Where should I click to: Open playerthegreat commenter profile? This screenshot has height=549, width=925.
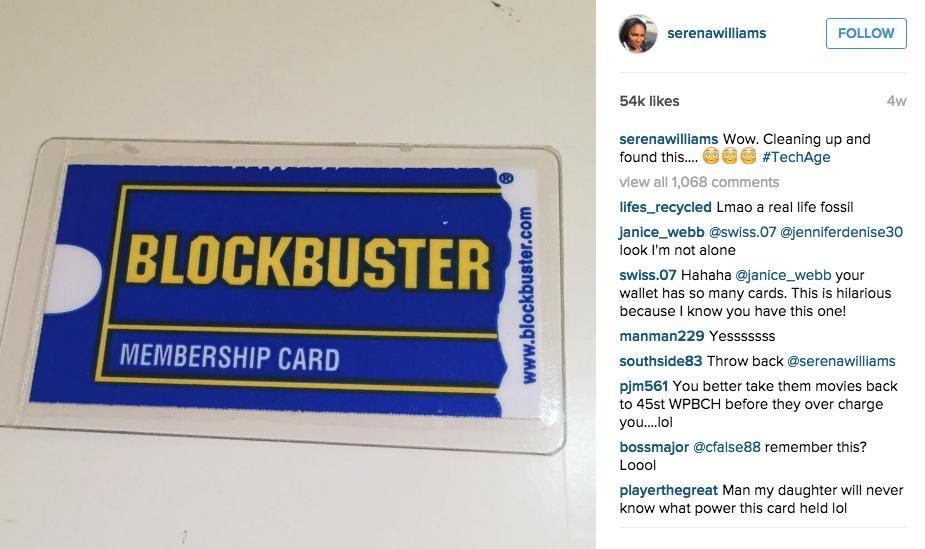(668, 490)
